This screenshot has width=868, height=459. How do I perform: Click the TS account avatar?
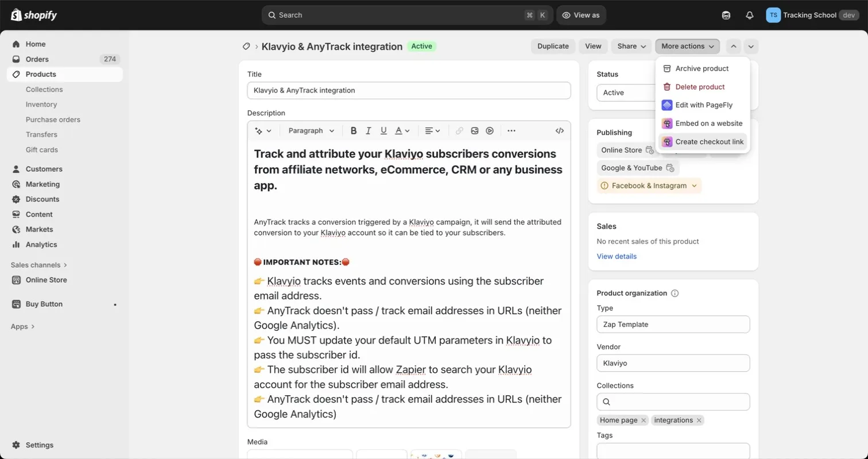773,15
